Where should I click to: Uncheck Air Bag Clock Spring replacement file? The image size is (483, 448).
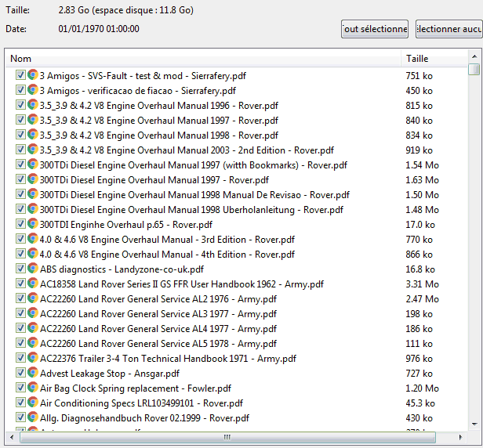(x=20, y=388)
